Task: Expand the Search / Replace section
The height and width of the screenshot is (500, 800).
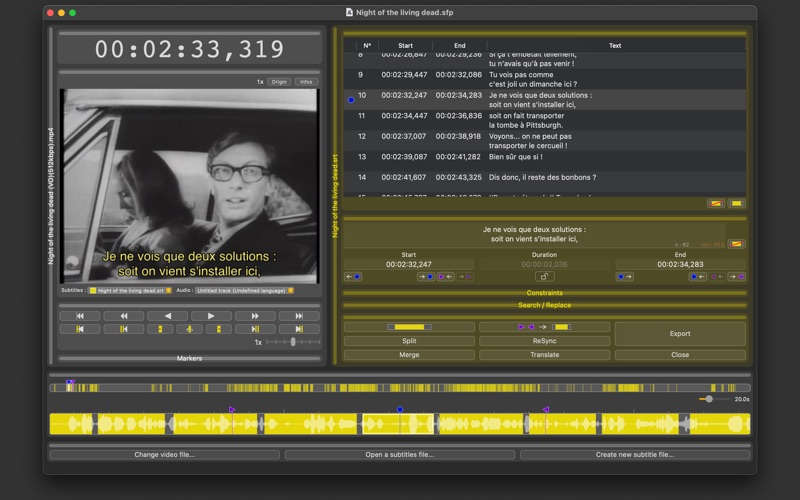Action: [544, 305]
